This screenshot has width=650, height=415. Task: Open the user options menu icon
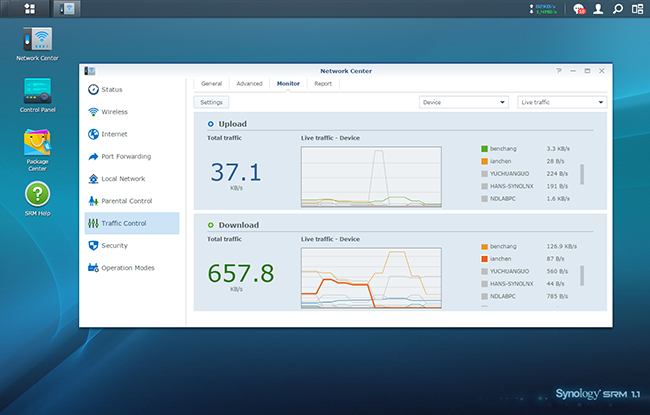[599, 9]
